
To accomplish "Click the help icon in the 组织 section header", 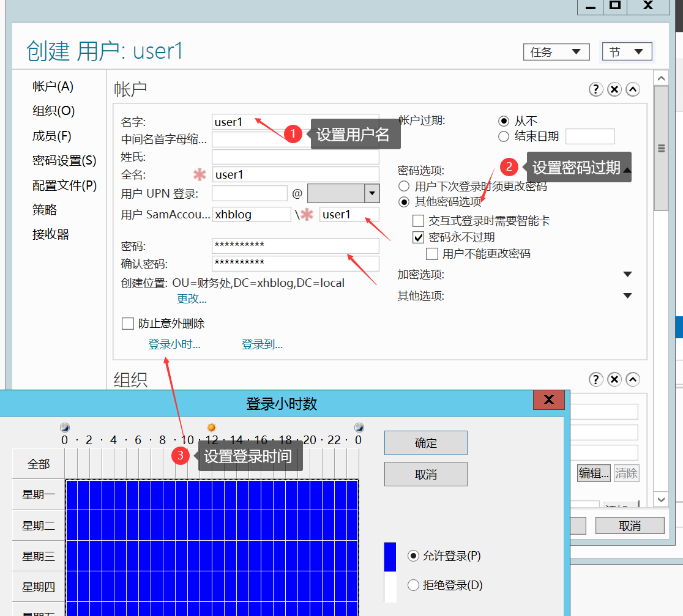I will (x=595, y=379).
